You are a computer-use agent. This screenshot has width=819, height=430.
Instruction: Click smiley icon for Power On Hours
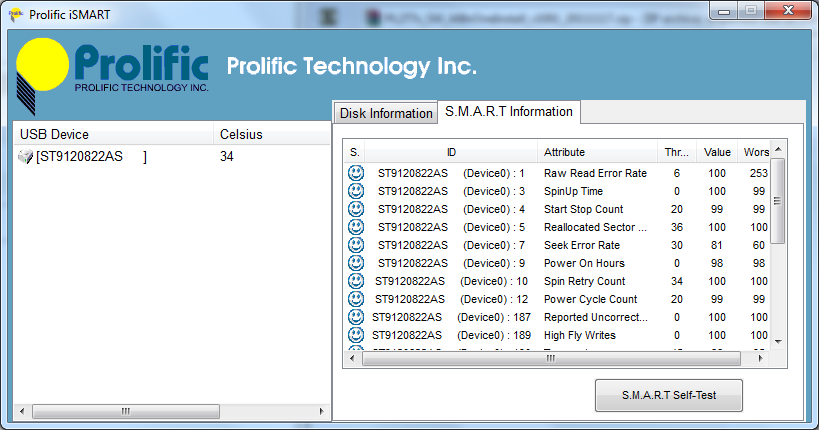coord(355,263)
